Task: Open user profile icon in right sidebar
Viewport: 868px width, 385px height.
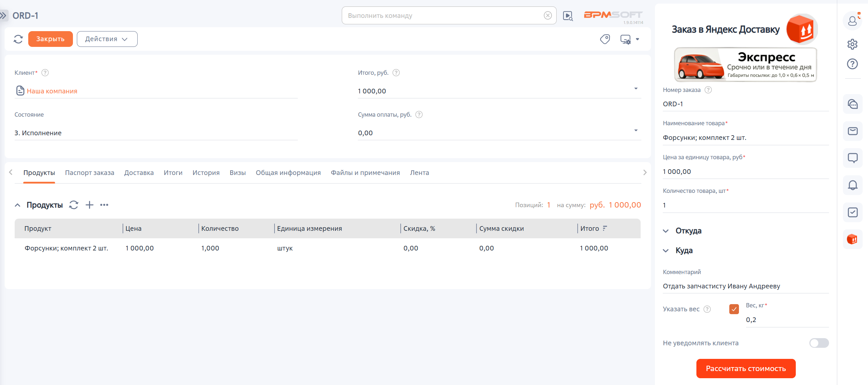Action: pos(853,21)
